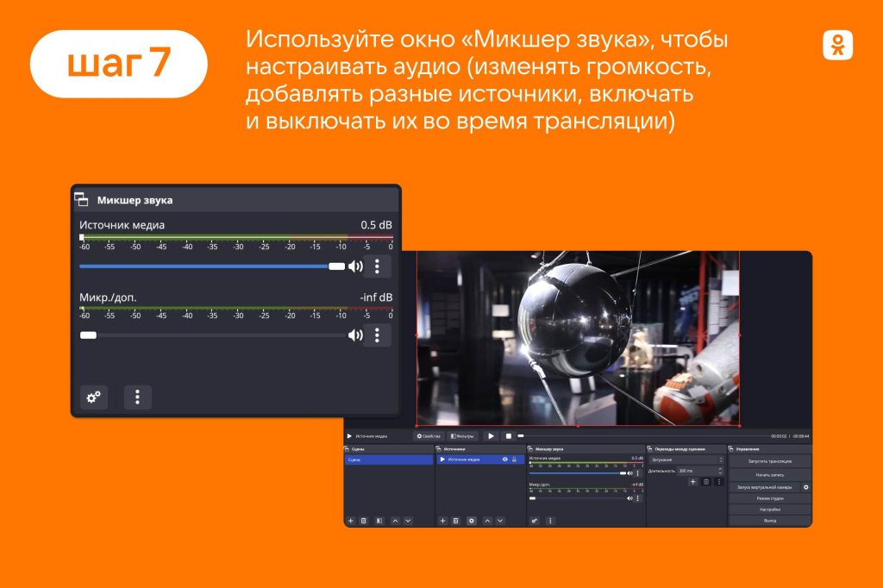This screenshot has height=588, width=883.
Task: Open the Затухание transition dropdown
Action: (x=686, y=460)
